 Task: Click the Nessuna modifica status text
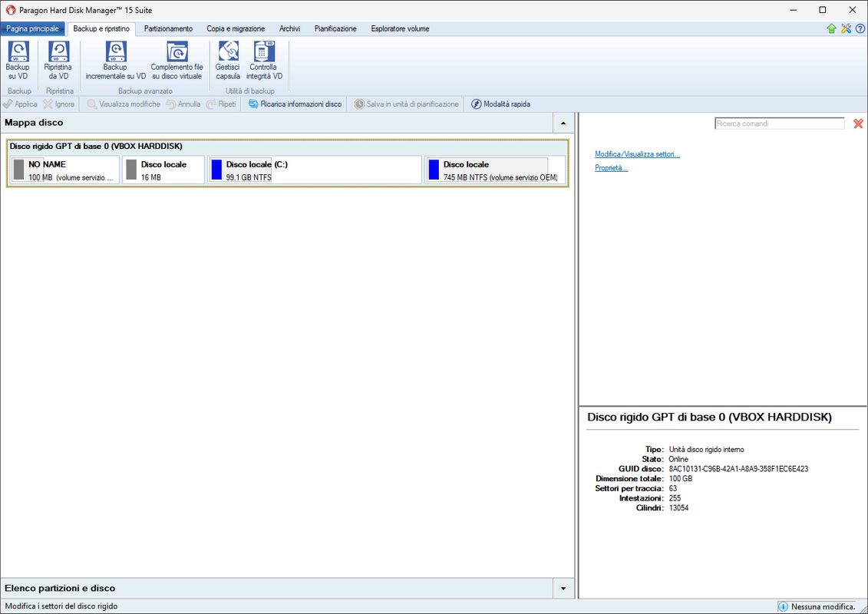point(823,607)
